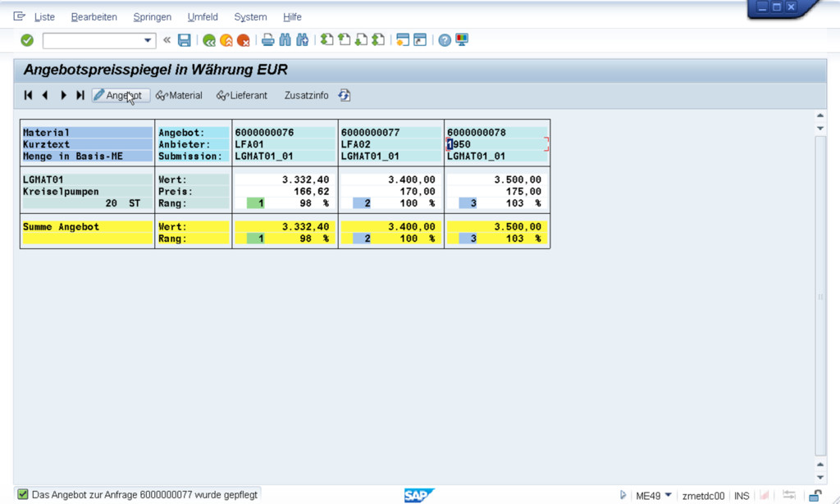
Task: Click the Material header label
Action: point(46,133)
